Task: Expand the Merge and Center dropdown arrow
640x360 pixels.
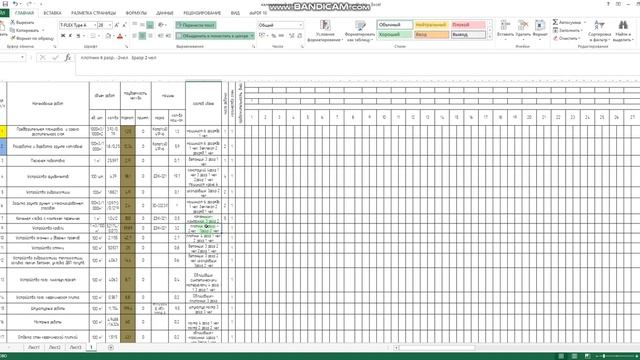Action: coord(252,36)
